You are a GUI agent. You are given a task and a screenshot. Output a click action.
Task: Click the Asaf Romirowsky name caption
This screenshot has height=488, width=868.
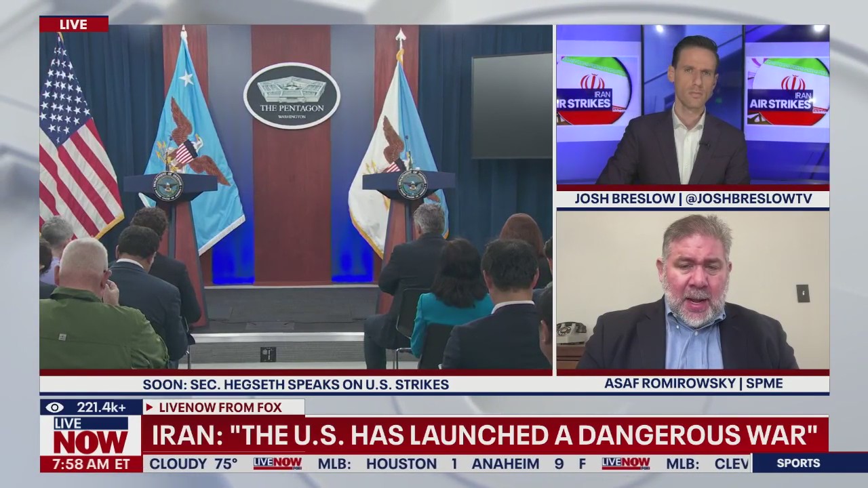[x=693, y=384]
